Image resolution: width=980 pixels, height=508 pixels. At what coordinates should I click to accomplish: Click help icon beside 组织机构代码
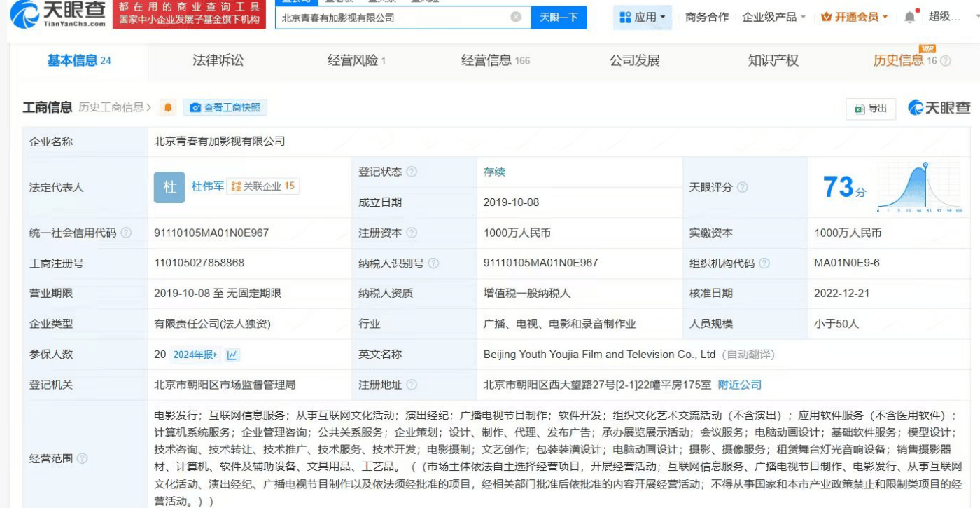(x=764, y=263)
